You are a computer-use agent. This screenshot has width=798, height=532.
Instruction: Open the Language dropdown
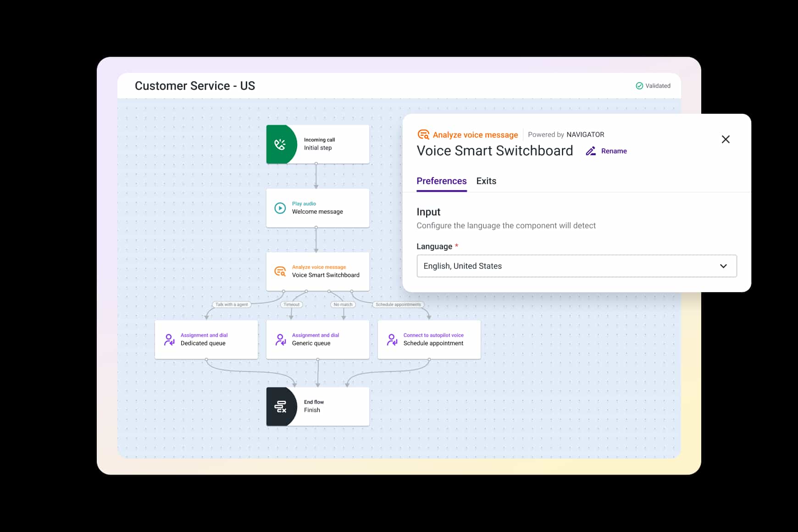pos(576,266)
